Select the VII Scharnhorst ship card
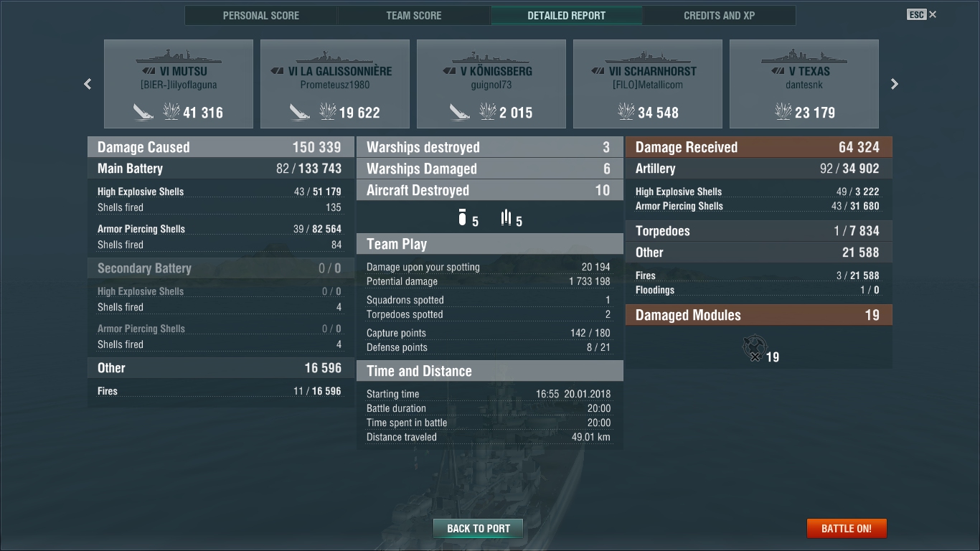Viewport: 980px width, 551px height. (x=648, y=84)
